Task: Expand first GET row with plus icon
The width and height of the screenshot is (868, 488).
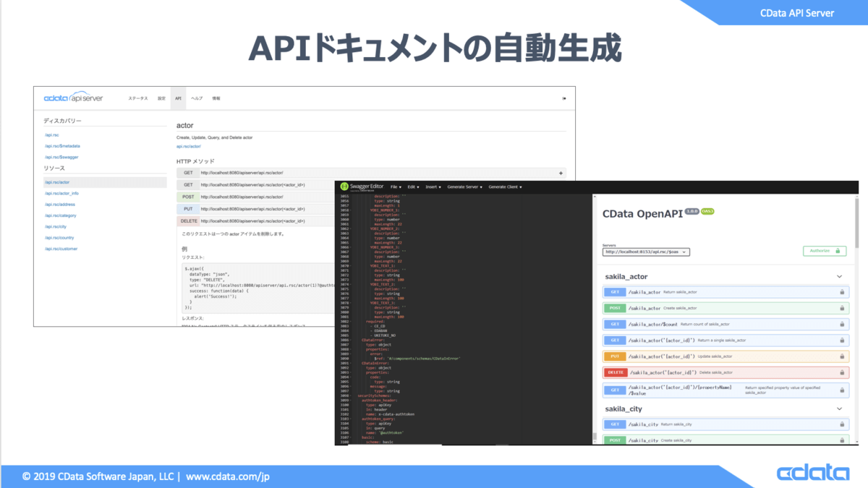Action: [x=561, y=173]
